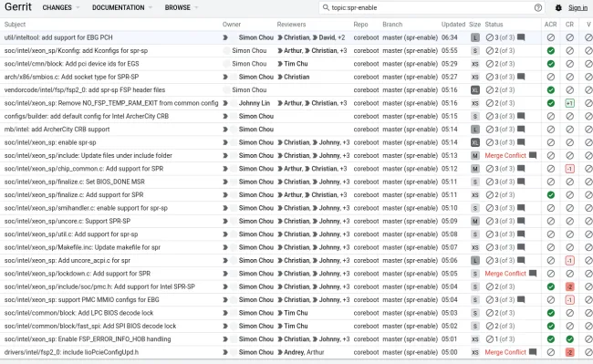Open change 'mb/intel: add ArcherCity CRB support'
This screenshot has height=364, width=593.
click(x=57, y=130)
